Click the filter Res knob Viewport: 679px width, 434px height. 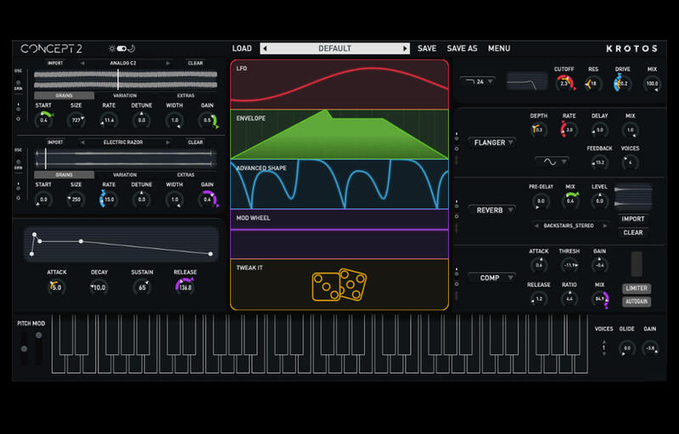pos(593,84)
